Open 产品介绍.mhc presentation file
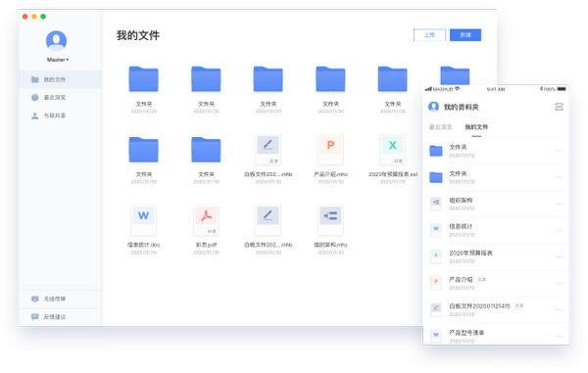This screenshot has width=588, height=373. [330, 159]
